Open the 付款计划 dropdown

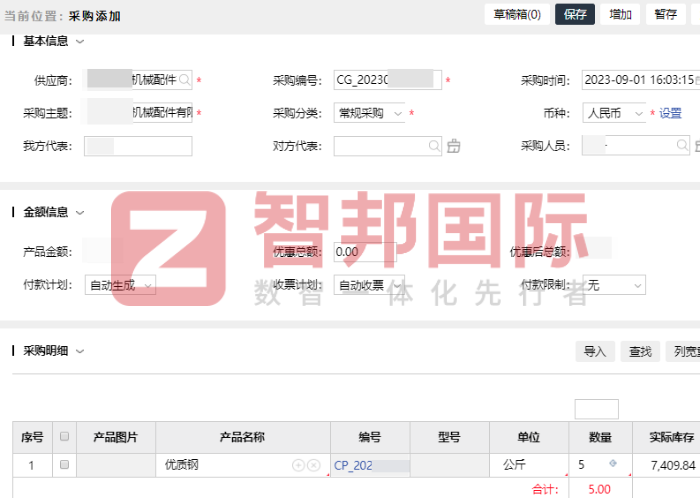tap(120, 285)
